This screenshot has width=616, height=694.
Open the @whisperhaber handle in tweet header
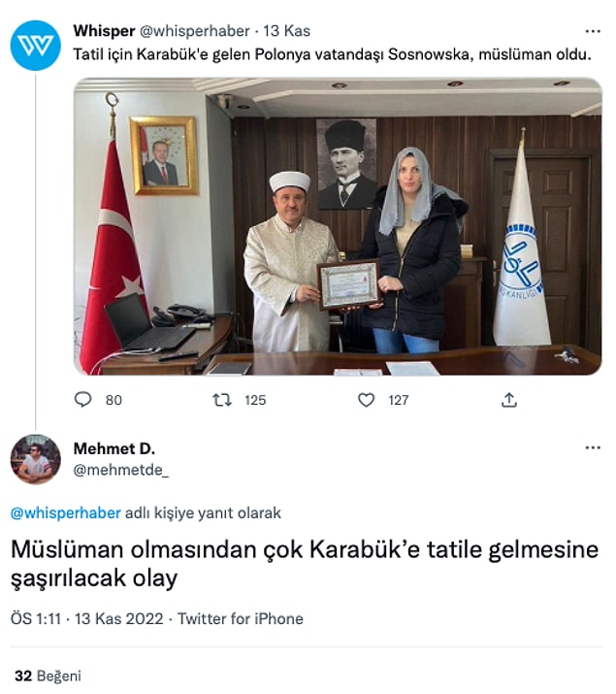(195, 31)
